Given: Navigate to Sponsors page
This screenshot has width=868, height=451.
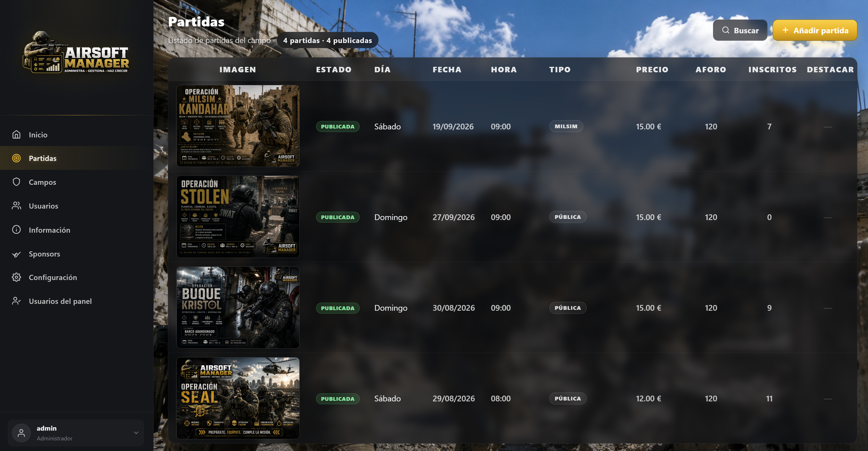Looking at the screenshot, I should [x=77, y=254].
